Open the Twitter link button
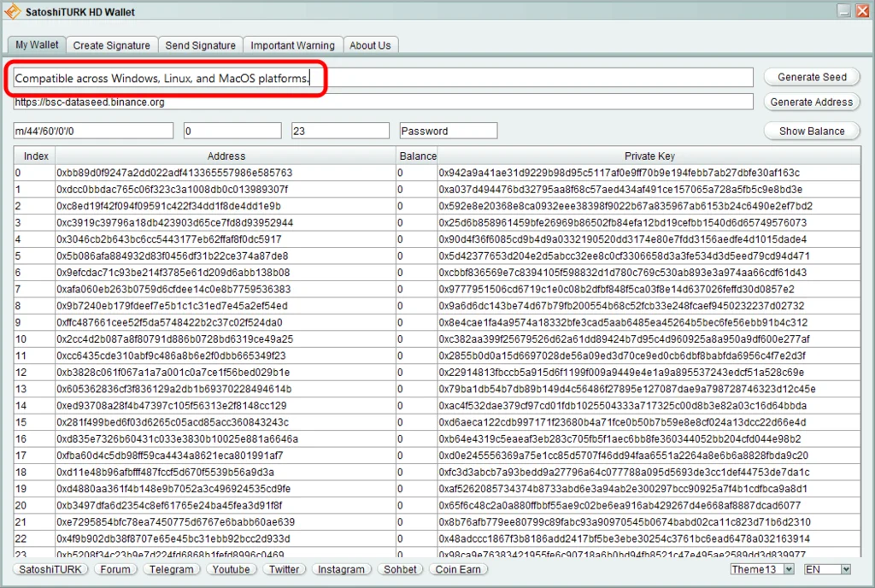 tap(284, 569)
